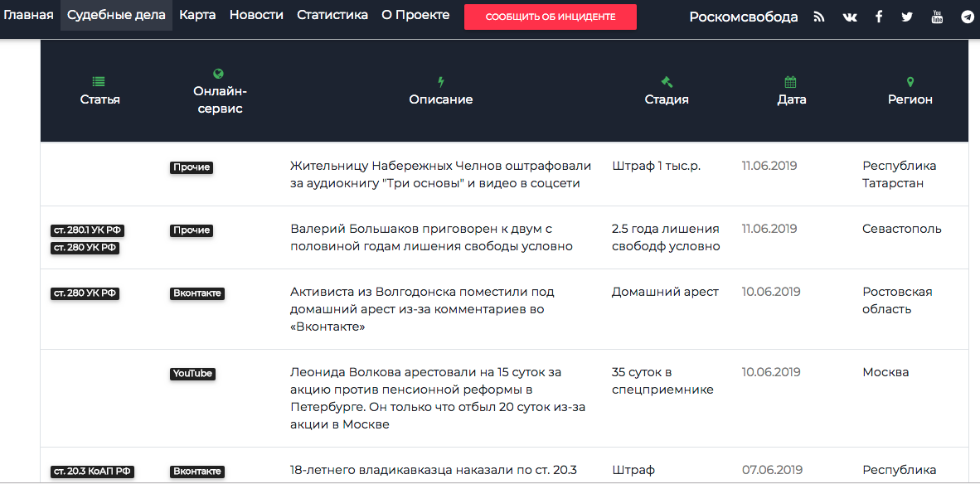The height and width of the screenshot is (484, 980).
Task: Select the Домашний арест cell
Action: click(665, 292)
